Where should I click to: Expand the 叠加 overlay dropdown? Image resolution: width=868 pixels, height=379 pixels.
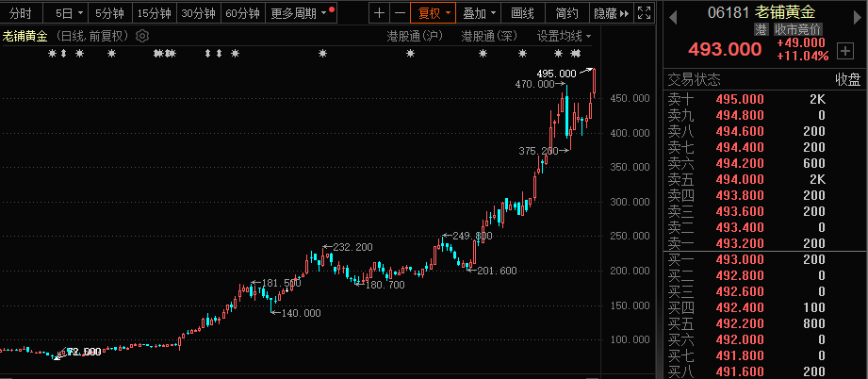tap(479, 13)
